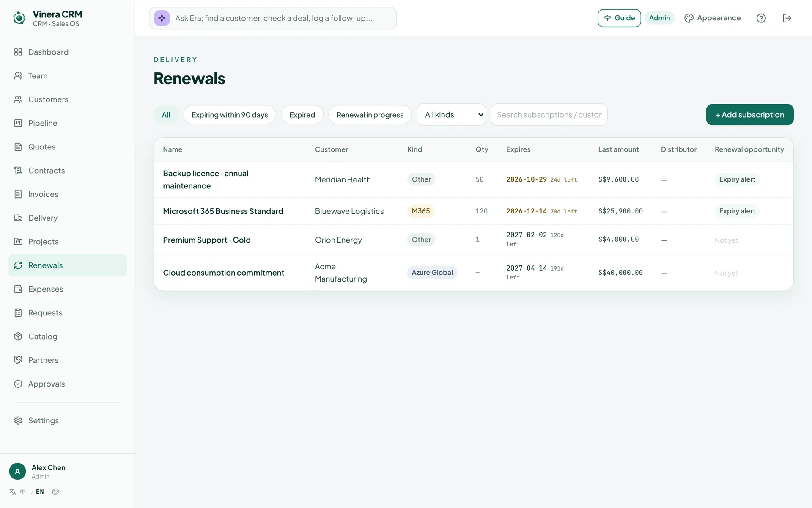Select the Pipeline board icon
812x508 pixels.
(x=18, y=123)
